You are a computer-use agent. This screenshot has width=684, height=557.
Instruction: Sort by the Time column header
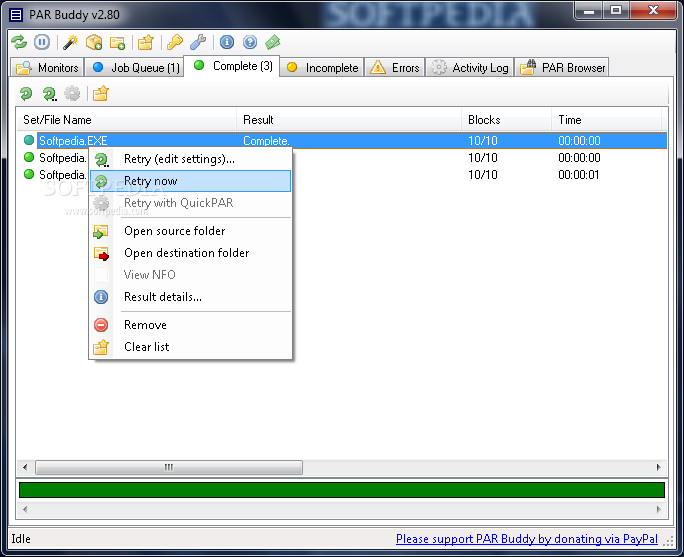click(607, 120)
